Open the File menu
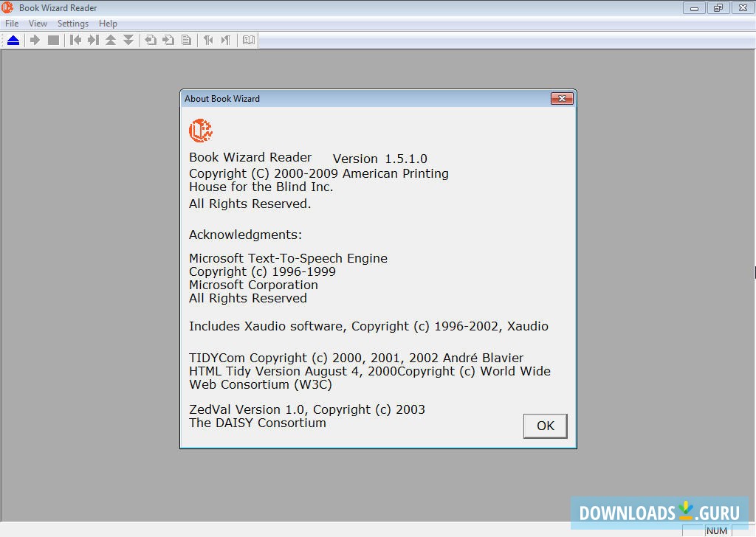Viewport: 756px width, 537px height. (x=12, y=24)
